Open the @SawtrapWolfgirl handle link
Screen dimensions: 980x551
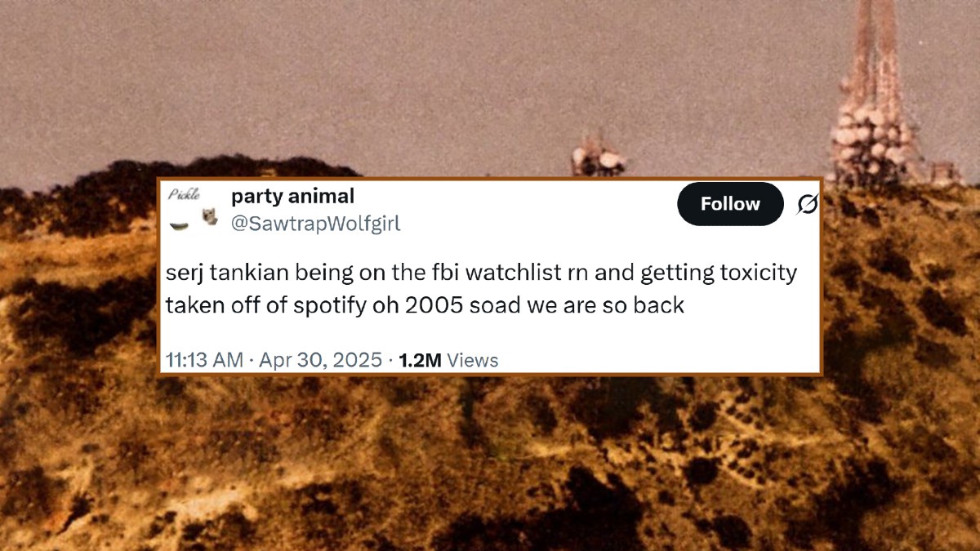[x=316, y=223]
